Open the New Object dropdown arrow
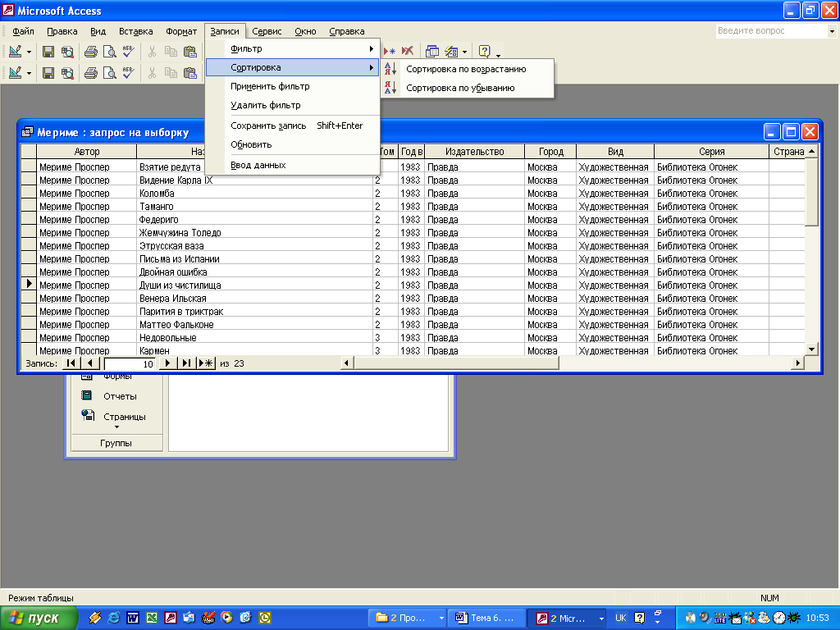Image resolution: width=840 pixels, height=630 pixels. tap(464, 52)
